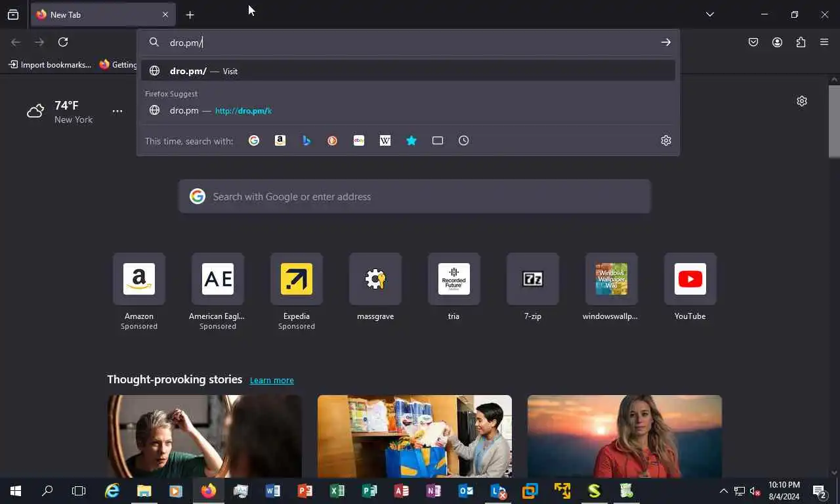Launch Internet Explorer from the taskbar
Image resolution: width=840 pixels, height=504 pixels.
[x=112, y=491]
